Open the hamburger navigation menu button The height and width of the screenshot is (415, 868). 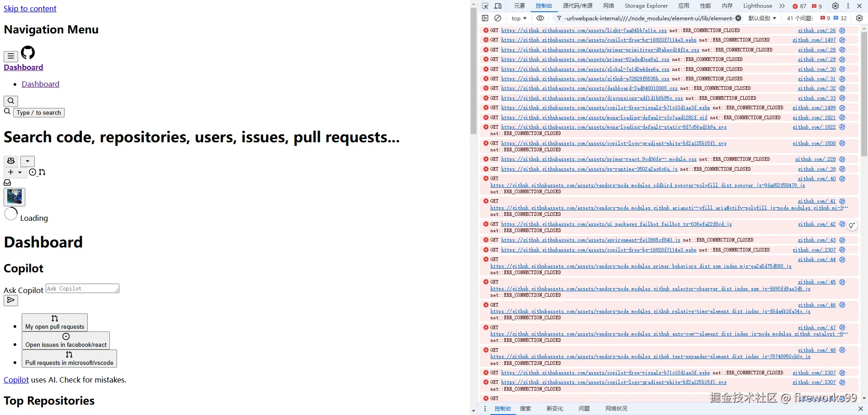coord(11,56)
